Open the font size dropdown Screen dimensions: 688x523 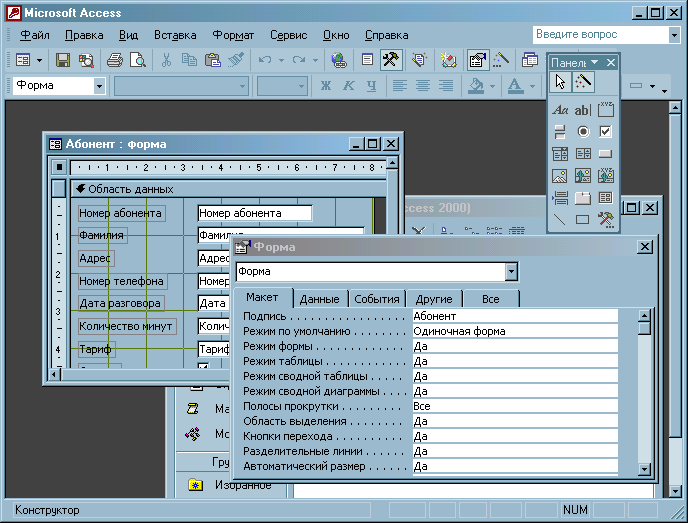tap(301, 86)
